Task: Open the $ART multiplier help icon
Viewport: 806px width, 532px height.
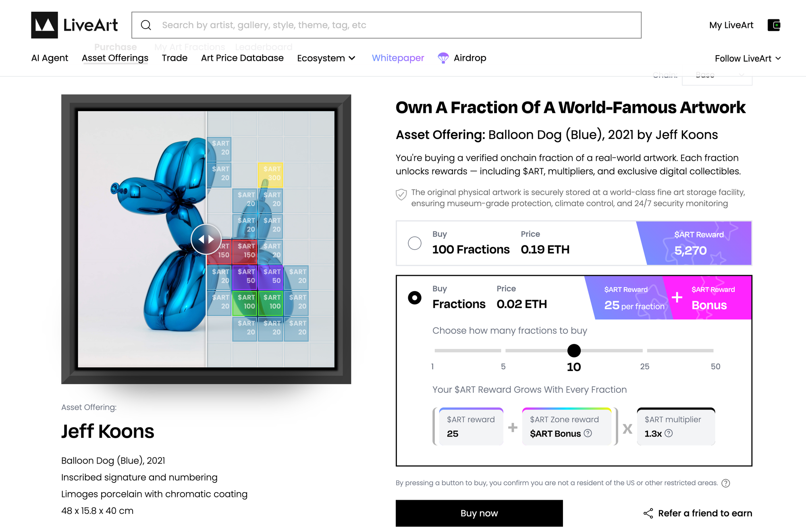Action: pos(669,433)
